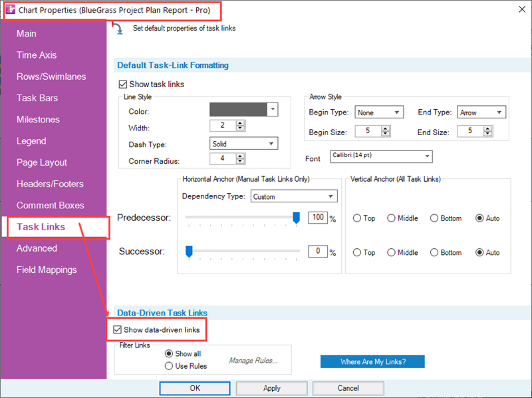Screen dimensions: 532x398
Task: Open the Milestones section in sidebar
Action: pos(38,120)
